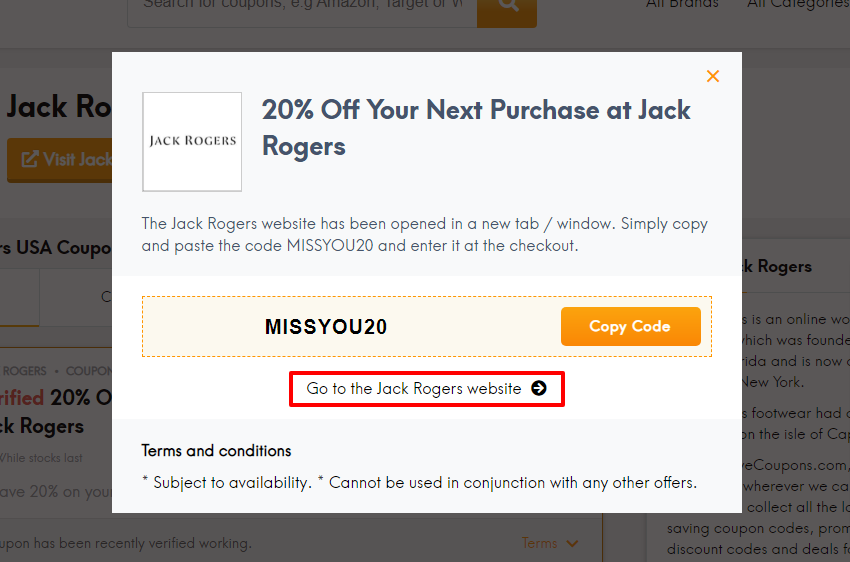850x562 pixels.
Task: Click the chevron arrow next to Terms
Action: (x=572, y=544)
